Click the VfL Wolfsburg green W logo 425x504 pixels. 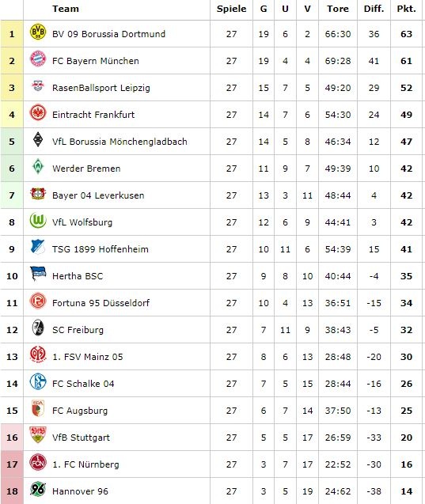point(38,220)
